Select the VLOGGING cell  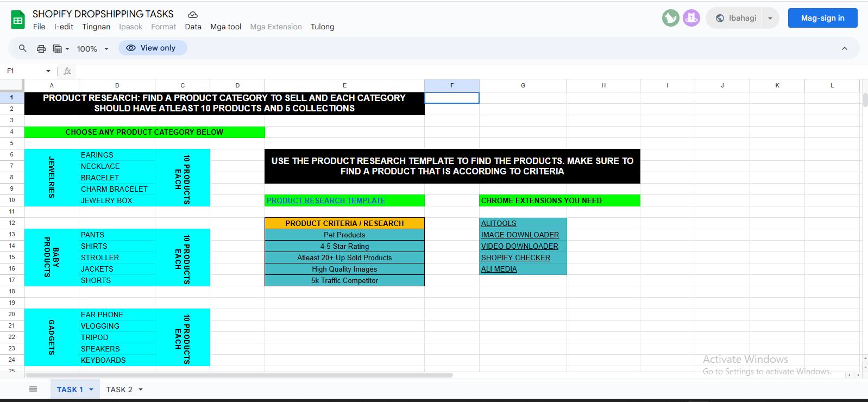117,326
